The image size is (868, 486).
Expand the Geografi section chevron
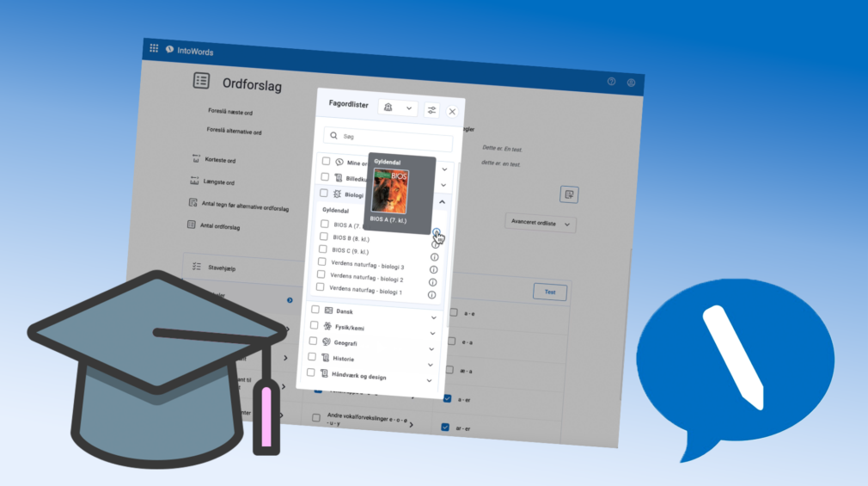(x=431, y=349)
